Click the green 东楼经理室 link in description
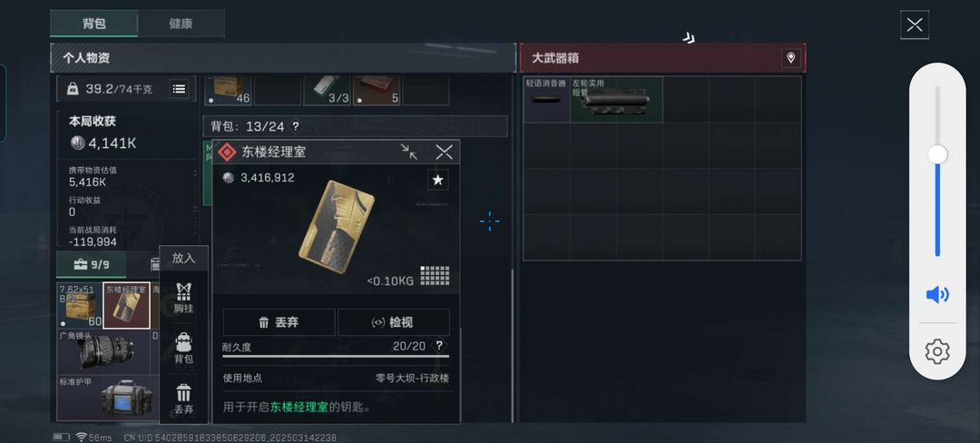Image resolution: width=980 pixels, height=443 pixels. 299,408
